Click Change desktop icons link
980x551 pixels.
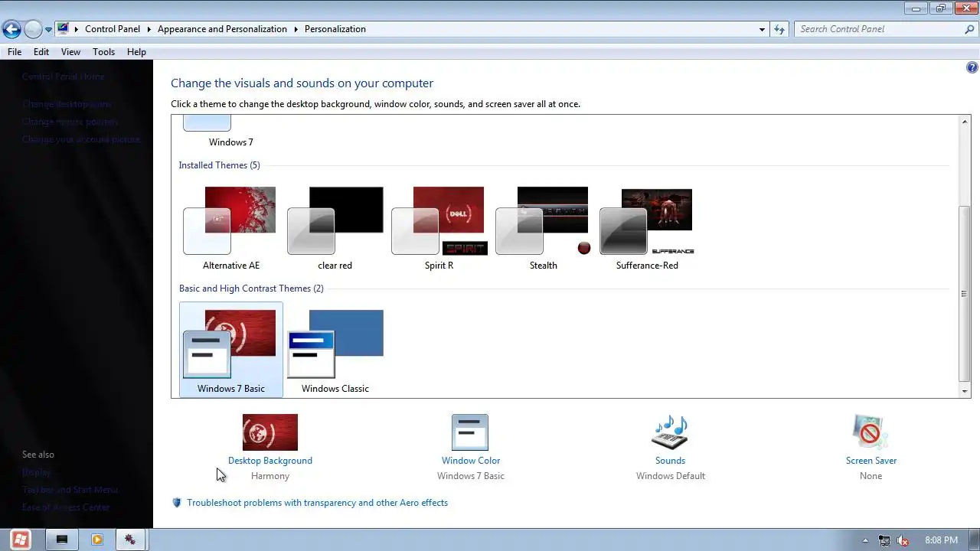pyautogui.click(x=67, y=104)
